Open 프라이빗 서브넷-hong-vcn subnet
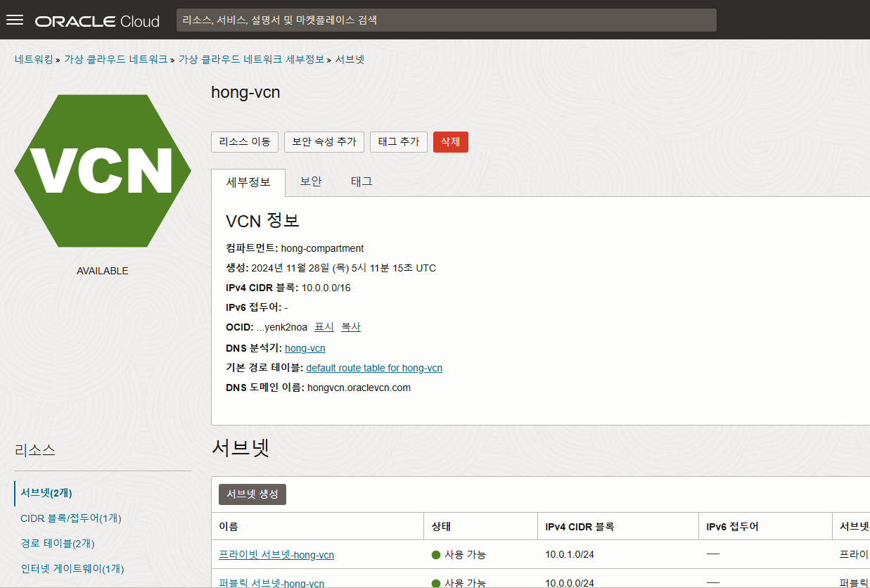This screenshot has width=870, height=588. (x=276, y=555)
